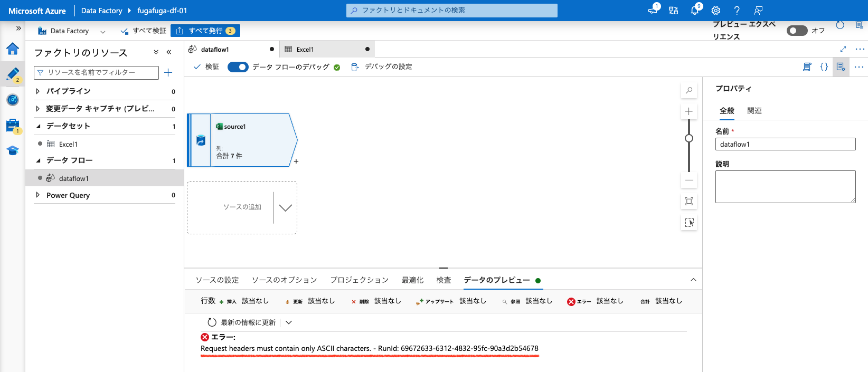Switch to the 検査 tab
This screenshot has height=372, width=868.
pos(444,280)
